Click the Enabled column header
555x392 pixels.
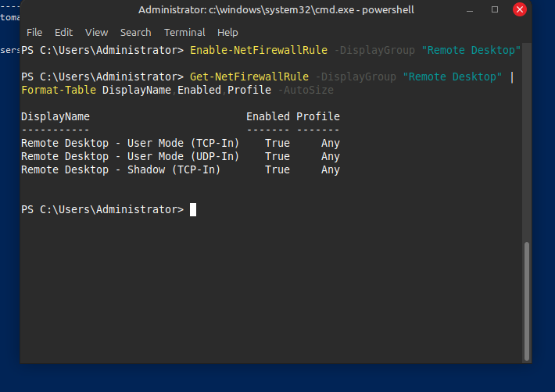(267, 116)
